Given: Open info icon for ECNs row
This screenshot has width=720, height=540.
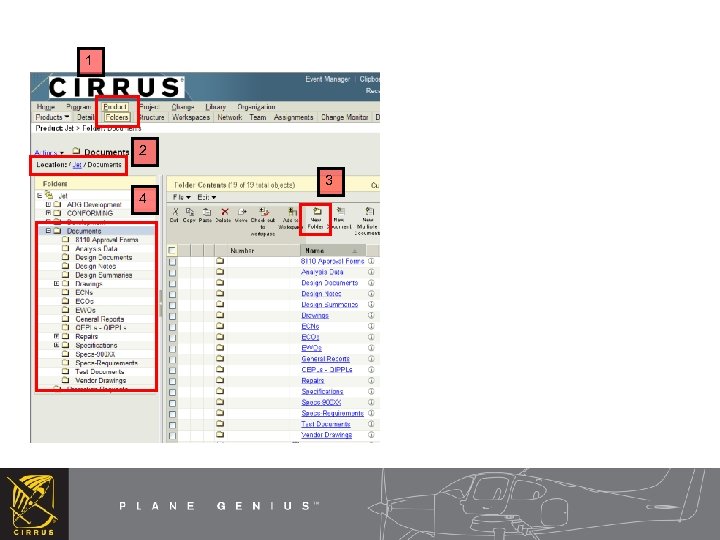Looking at the screenshot, I should (x=371, y=326).
